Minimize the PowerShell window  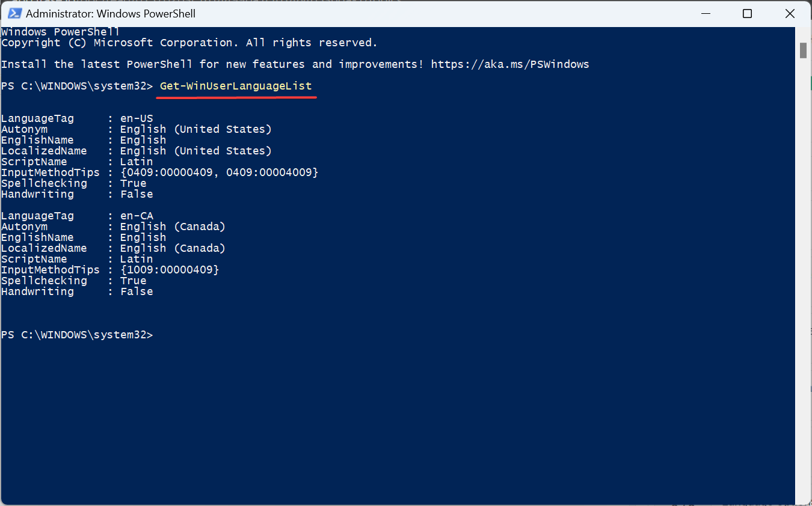pos(705,13)
